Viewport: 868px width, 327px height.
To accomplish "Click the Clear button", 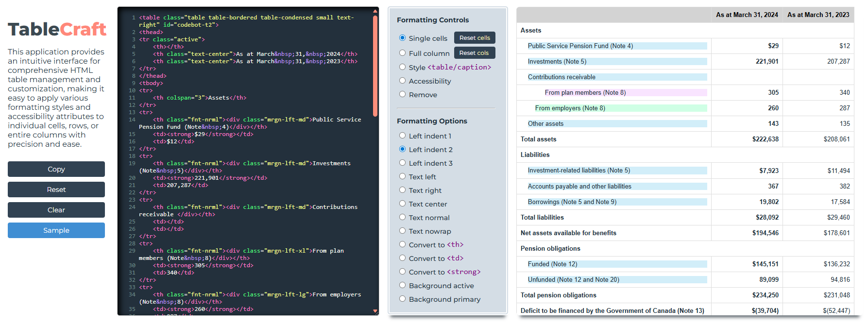I will pos(56,210).
